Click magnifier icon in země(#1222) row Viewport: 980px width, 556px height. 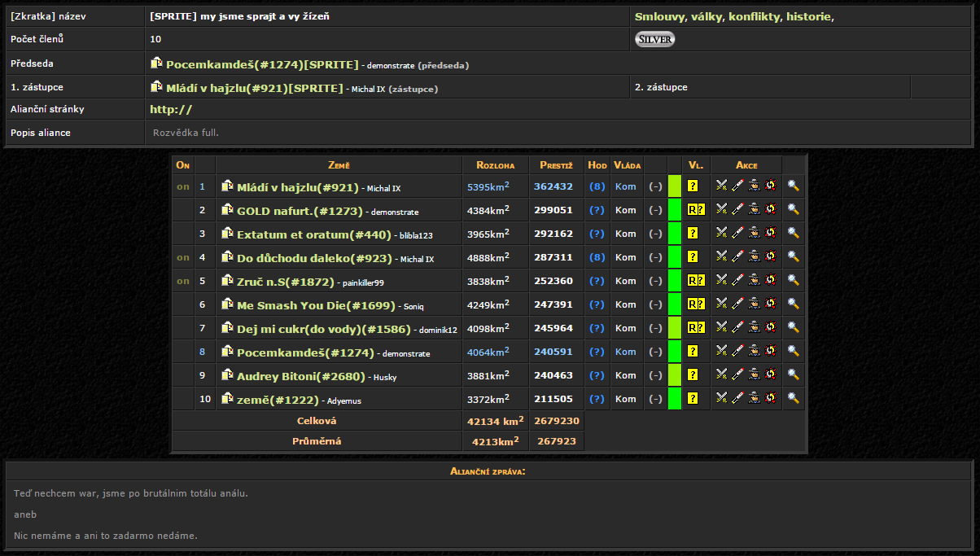794,398
